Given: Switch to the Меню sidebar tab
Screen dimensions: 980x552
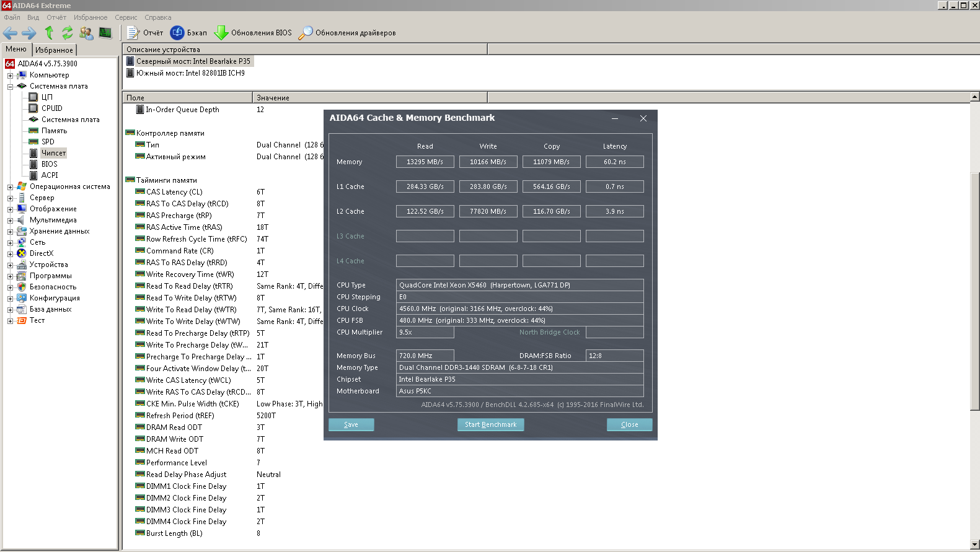Looking at the screenshot, I should click(16, 49).
